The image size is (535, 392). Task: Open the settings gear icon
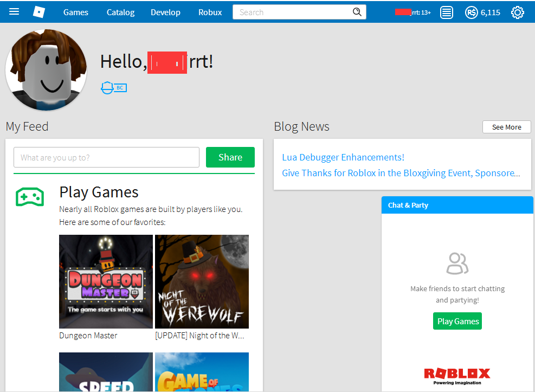coord(517,12)
